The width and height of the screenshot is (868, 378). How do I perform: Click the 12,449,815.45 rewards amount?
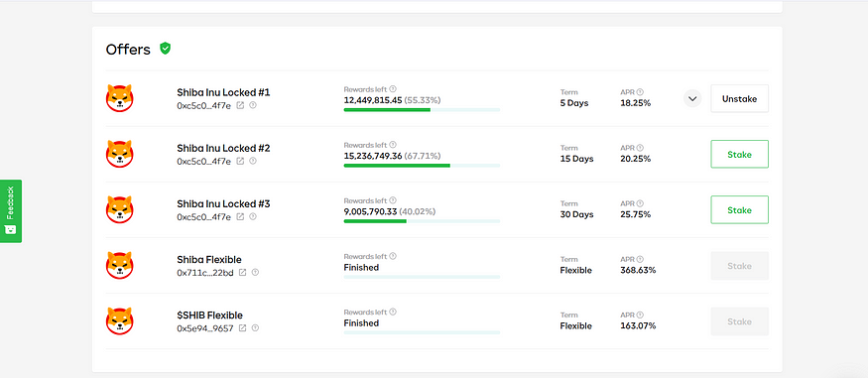pos(373,100)
